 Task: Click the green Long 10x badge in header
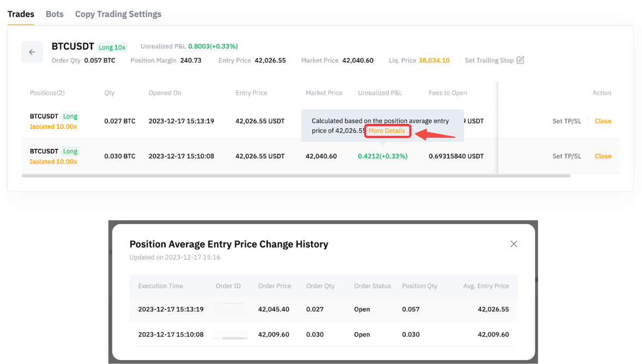112,48
